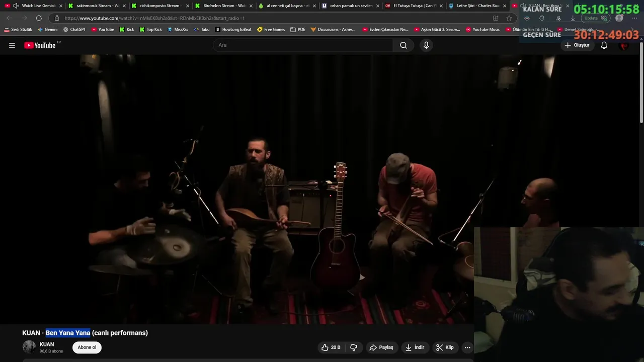Screen dimensions: 644x362
Task: Dislike the video with thumbs down
Action: pos(354,347)
